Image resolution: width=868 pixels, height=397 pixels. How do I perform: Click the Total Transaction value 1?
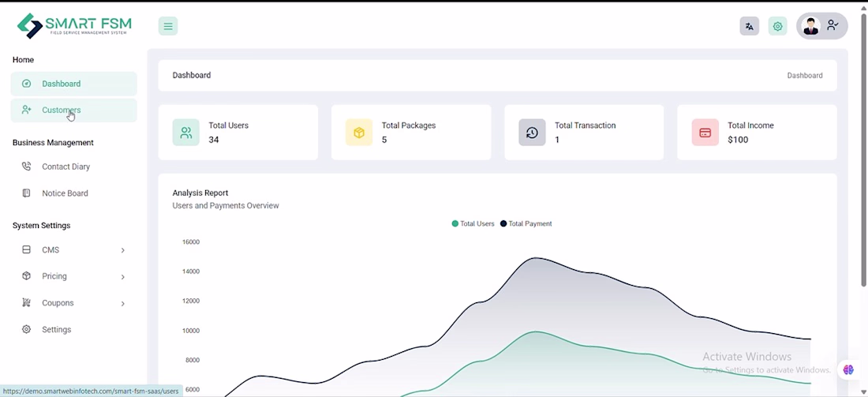pyautogui.click(x=557, y=140)
